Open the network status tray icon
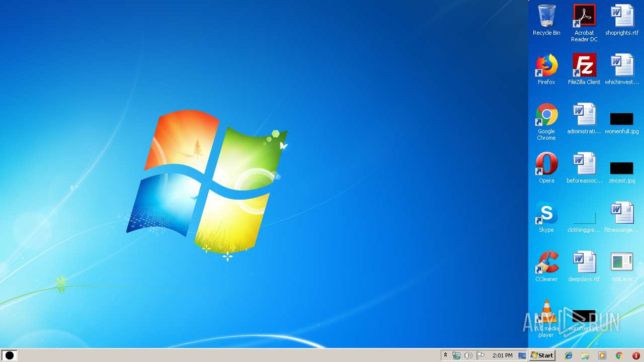 tap(456, 355)
